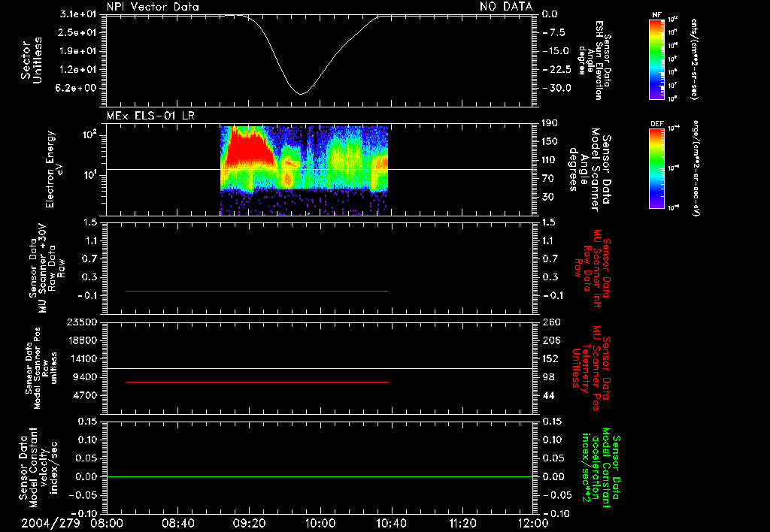Select the 'NPI Vector Data' panel title
Screen dimensions: 770x532
click(x=153, y=7)
